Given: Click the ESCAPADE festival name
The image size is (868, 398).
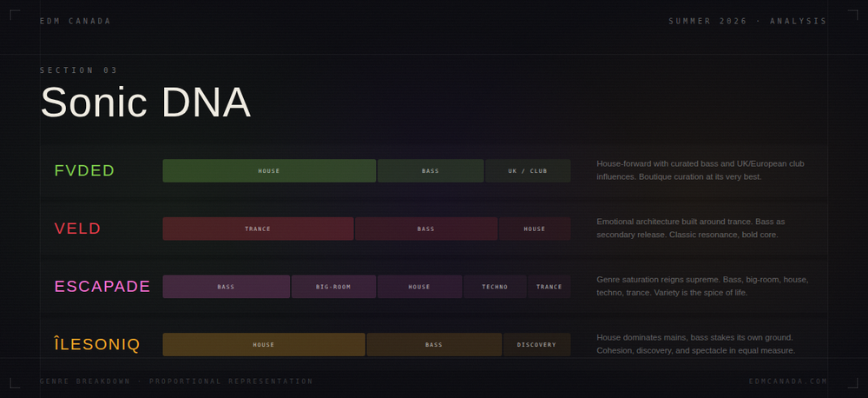Looking at the screenshot, I should click(x=102, y=287).
